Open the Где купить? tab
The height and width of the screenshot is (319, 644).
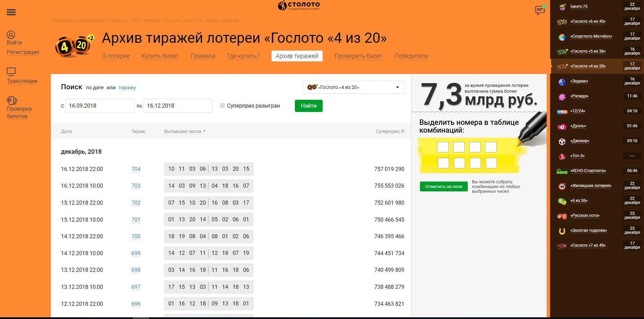coord(243,56)
